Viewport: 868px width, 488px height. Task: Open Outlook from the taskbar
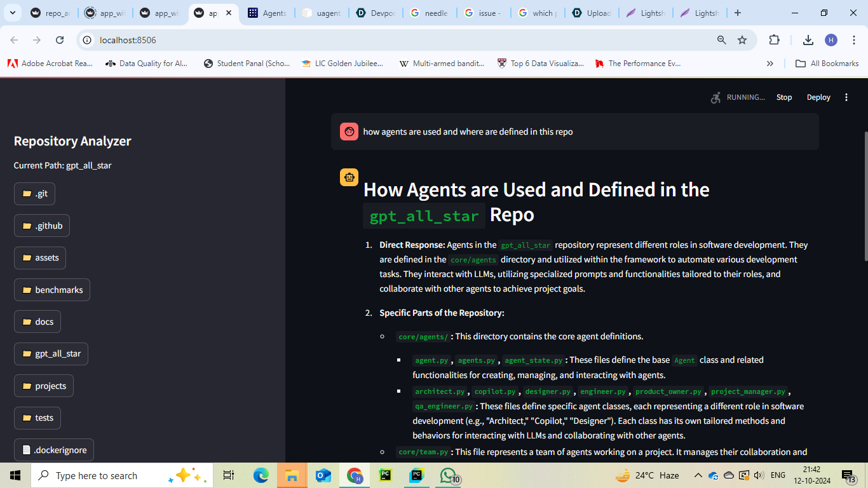[323, 475]
